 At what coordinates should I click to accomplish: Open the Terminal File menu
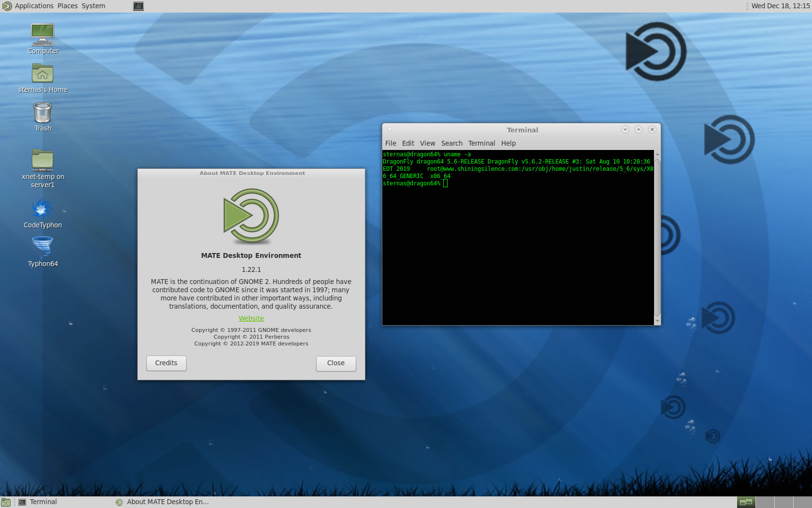click(391, 143)
